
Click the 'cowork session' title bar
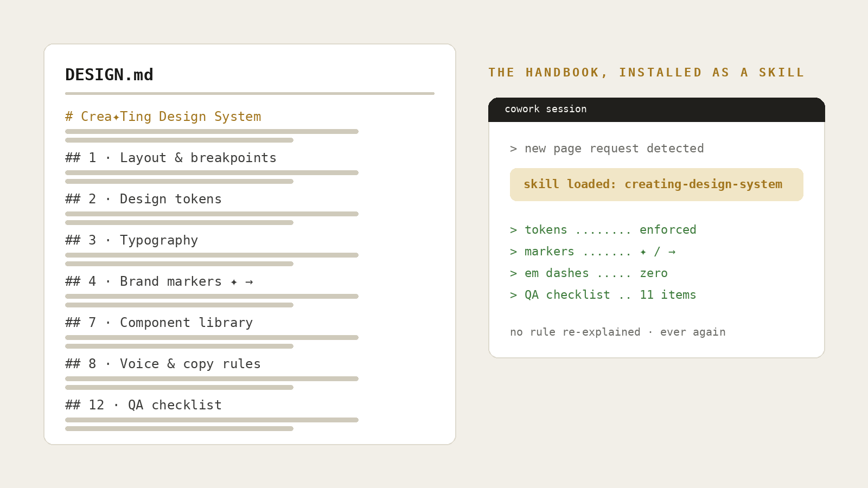click(x=656, y=110)
